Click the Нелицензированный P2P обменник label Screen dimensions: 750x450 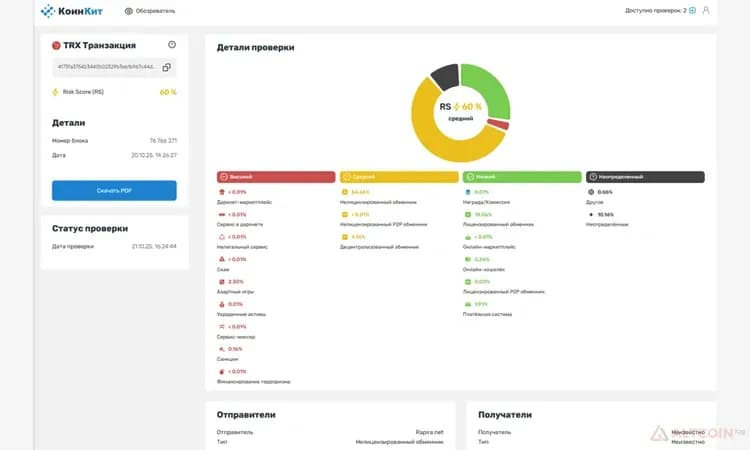[x=384, y=224]
